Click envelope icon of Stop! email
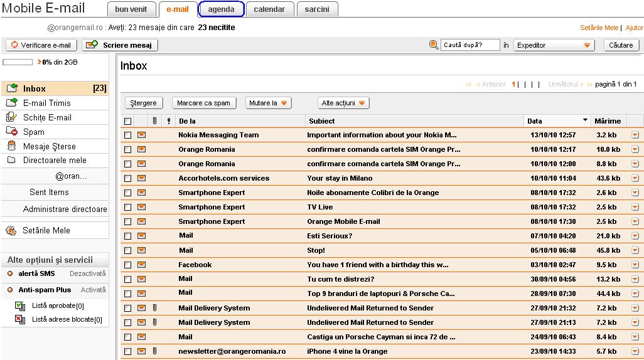This screenshot has width=644, height=360. pyautogui.click(x=141, y=250)
